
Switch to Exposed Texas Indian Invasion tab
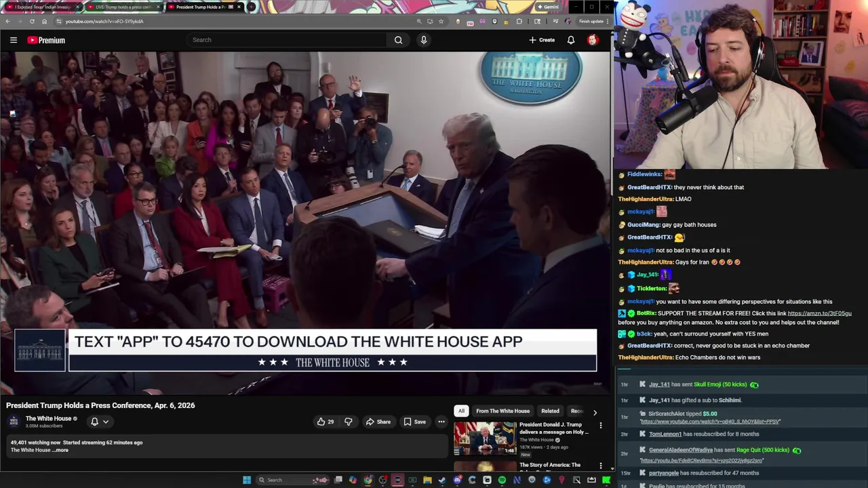(x=45, y=7)
